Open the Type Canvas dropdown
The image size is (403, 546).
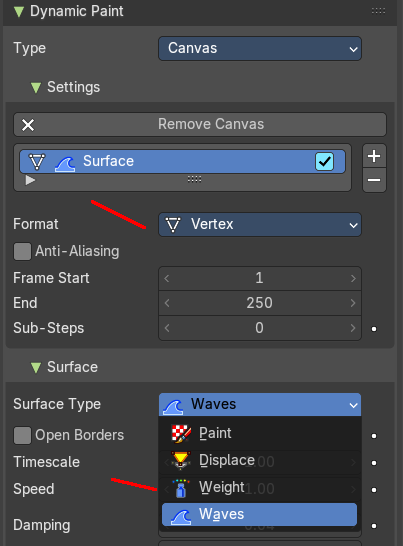tap(260, 48)
